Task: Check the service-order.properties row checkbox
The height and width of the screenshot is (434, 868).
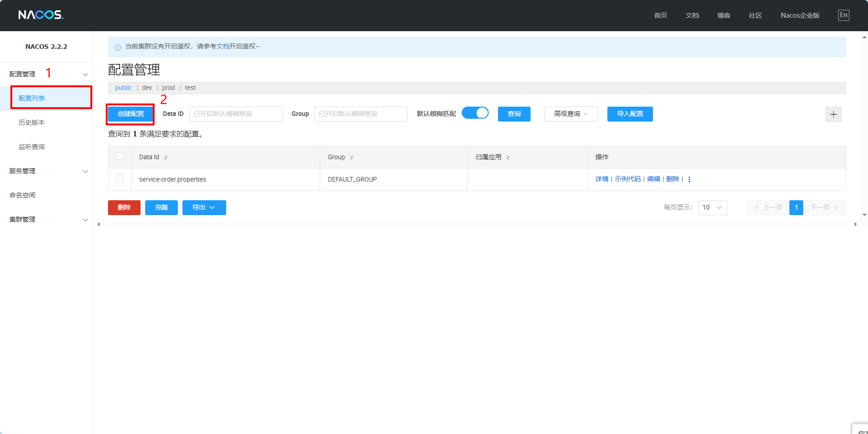Action: 120,179
